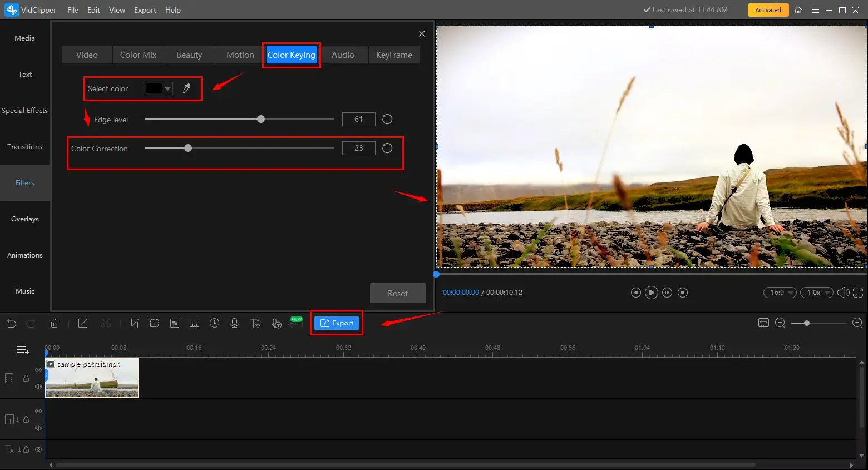Toggle lock on the main video track
The width and height of the screenshot is (868, 470).
pos(26,378)
